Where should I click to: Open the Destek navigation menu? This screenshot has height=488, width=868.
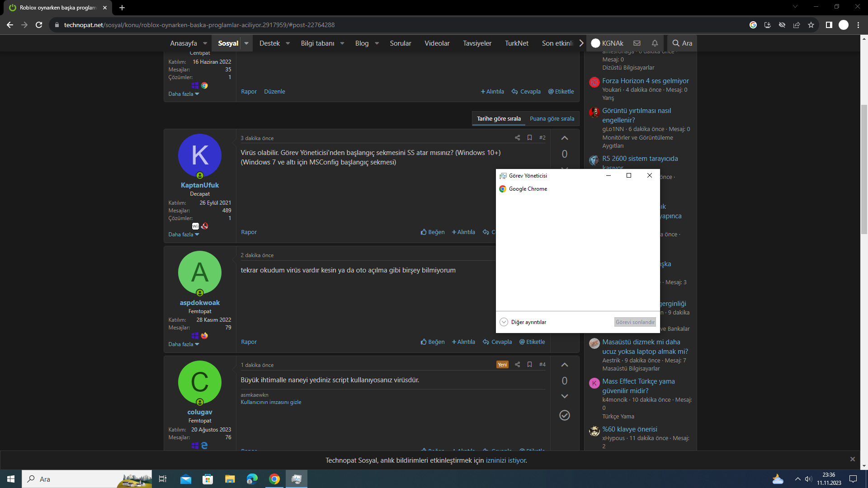269,43
